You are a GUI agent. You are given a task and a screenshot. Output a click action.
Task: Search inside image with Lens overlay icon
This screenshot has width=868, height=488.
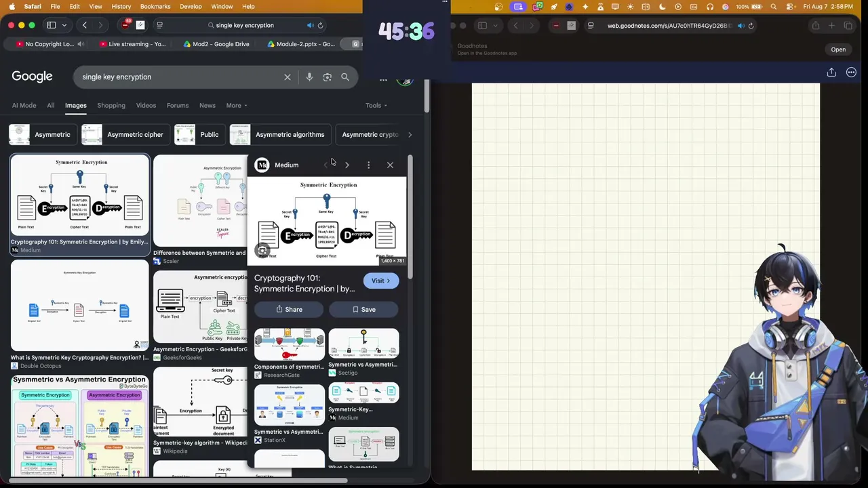(x=262, y=251)
